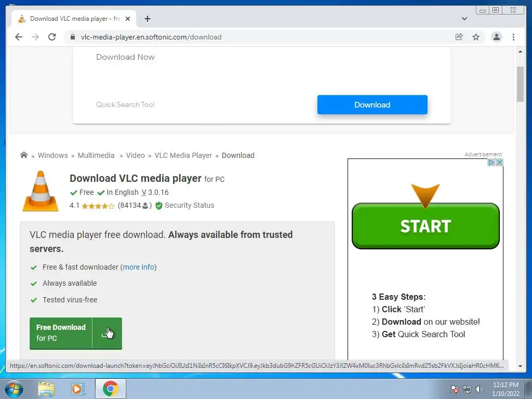Open the Windows breadcrumb link
The height and width of the screenshot is (399, 532).
pyautogui.click(x=53, y=155)
